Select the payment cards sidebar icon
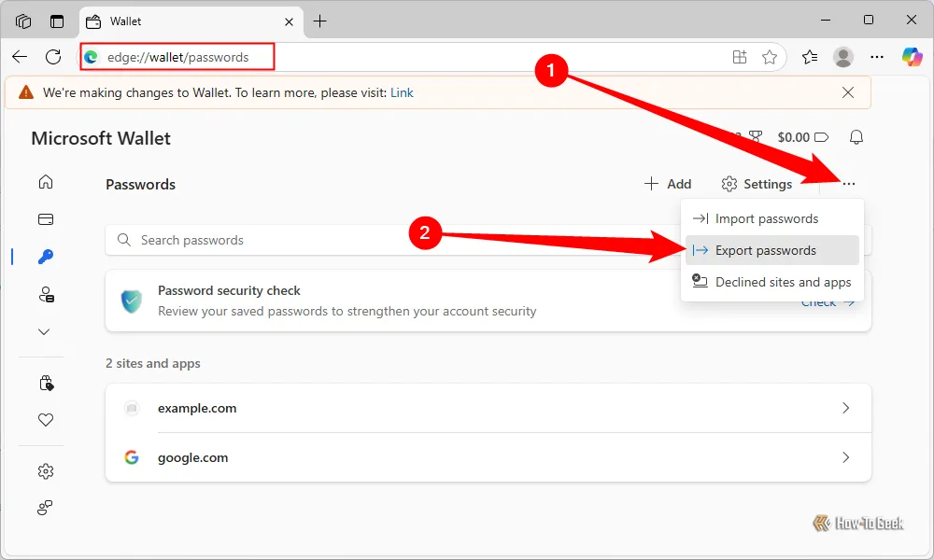Viewport: 934px width, 560px height. [46, 219]
